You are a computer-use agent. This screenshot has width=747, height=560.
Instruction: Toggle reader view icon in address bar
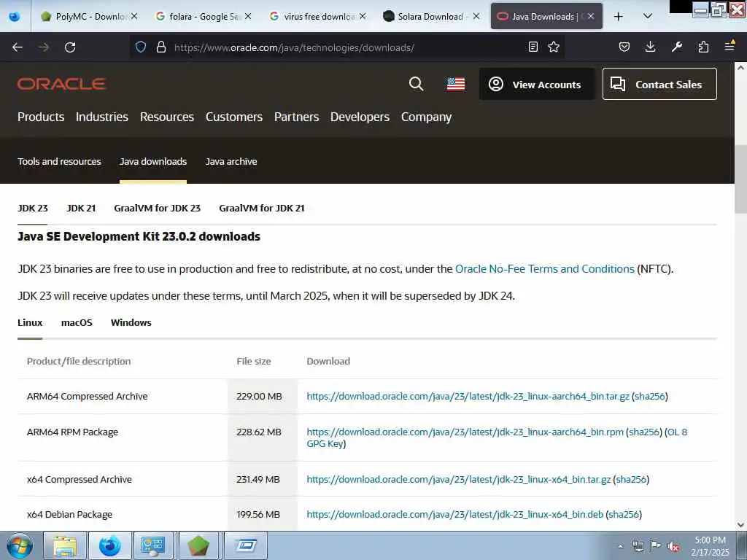click(x=533, y=47)
